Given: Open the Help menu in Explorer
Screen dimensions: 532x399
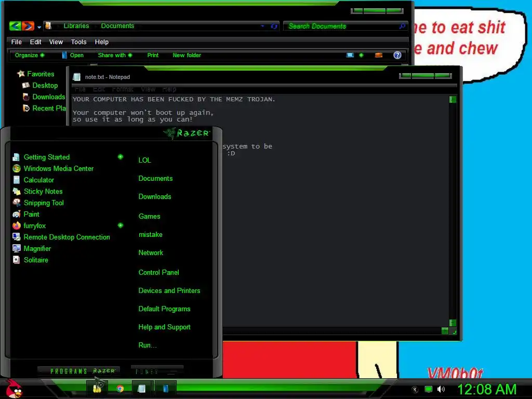Looking at the screenshot, I should click(101, 42).
